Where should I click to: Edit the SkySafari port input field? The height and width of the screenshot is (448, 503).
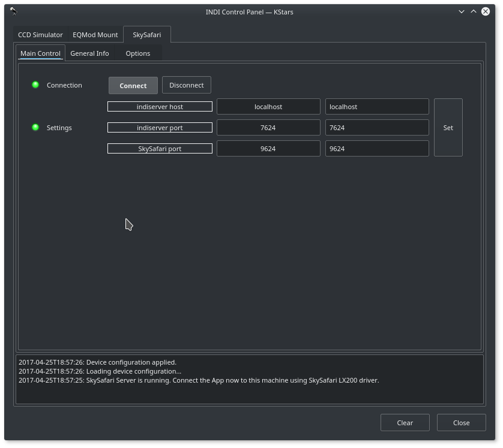[377, 148]
